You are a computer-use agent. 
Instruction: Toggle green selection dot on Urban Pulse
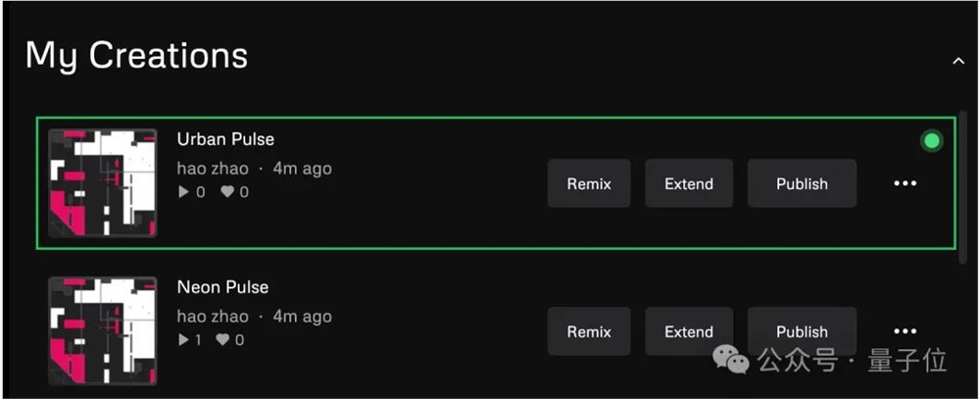pyautogui.click(x=931, y=141)
